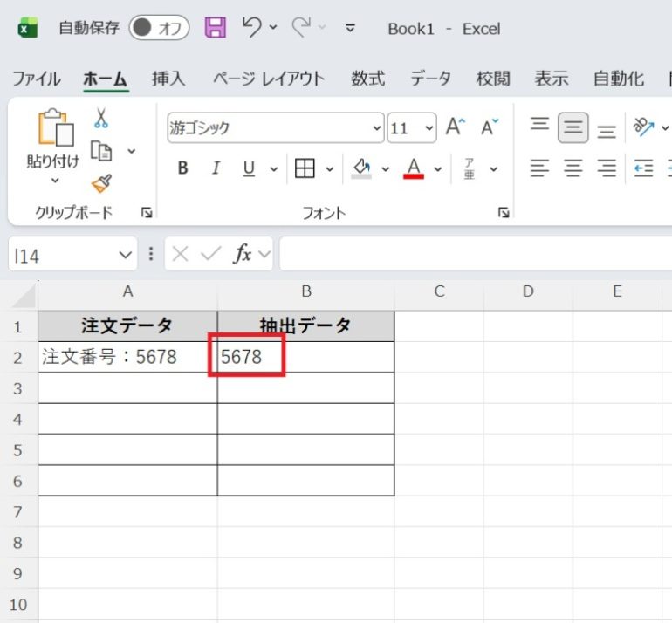Open the フォント dialog launcher
672x623 pixels.
[504, 213]
